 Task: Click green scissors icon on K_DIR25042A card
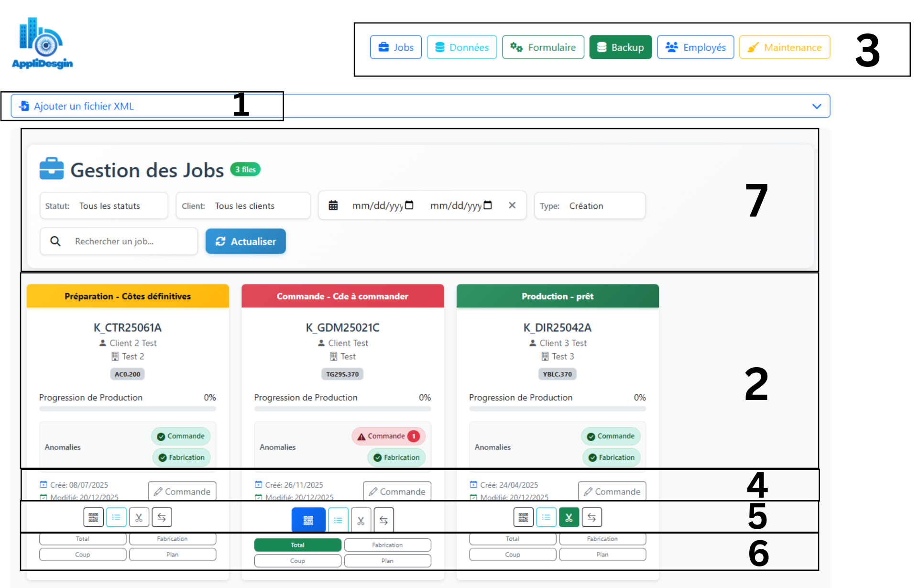point(569,517)
